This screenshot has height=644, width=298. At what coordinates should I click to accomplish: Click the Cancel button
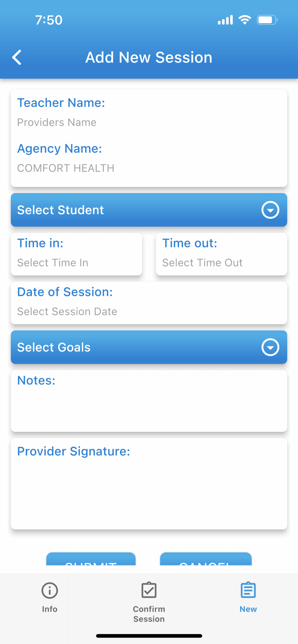pos(206,559)
